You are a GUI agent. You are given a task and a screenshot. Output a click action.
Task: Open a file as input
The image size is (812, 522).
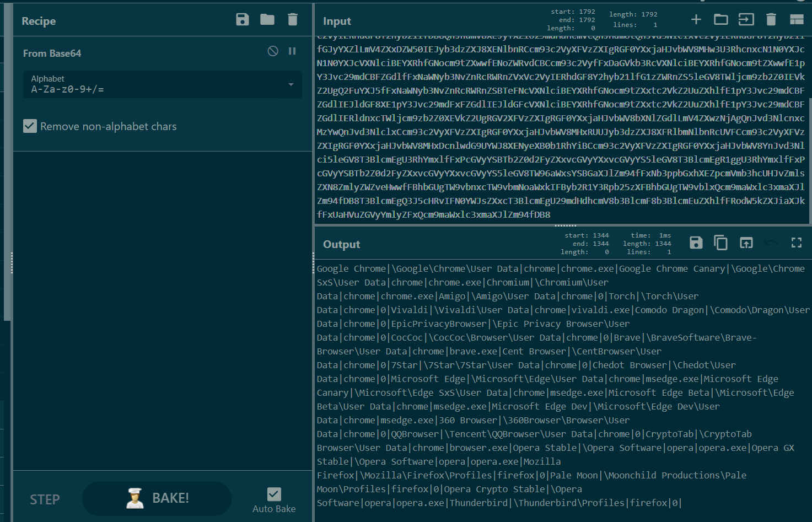pos(746,19)
